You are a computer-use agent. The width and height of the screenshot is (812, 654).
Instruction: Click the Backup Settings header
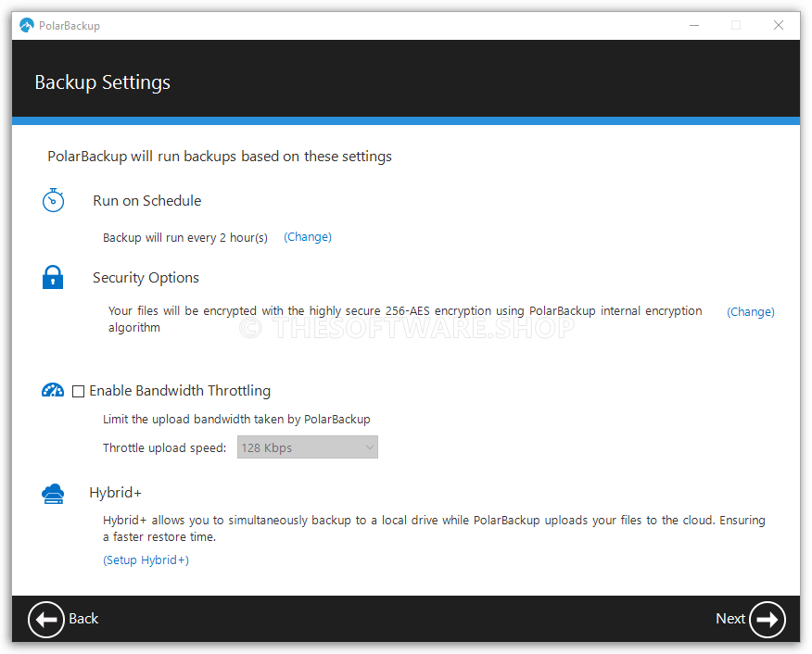[102, 82]
